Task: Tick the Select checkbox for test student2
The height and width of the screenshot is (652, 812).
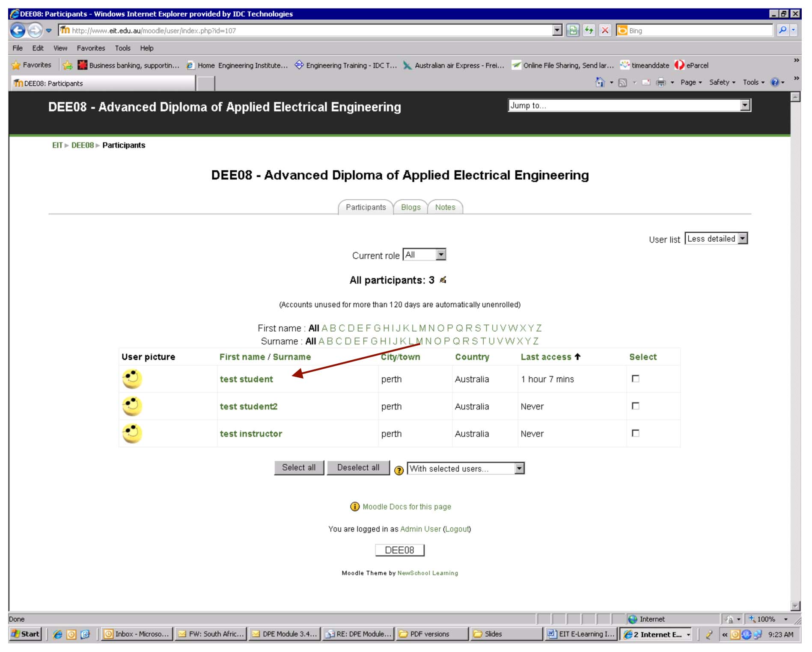Action: (x=636, y=406)
